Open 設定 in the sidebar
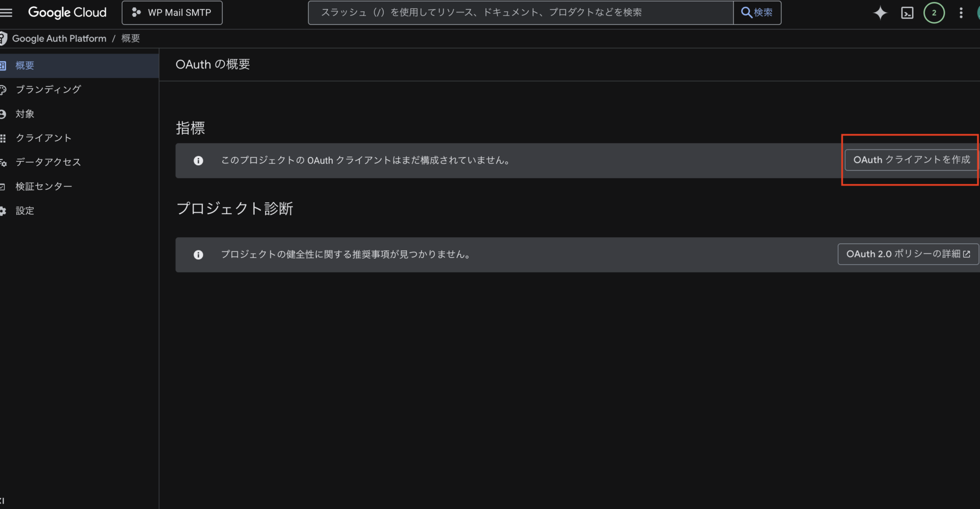Viewport: 980px width, 509px height. tap(25, 211)
